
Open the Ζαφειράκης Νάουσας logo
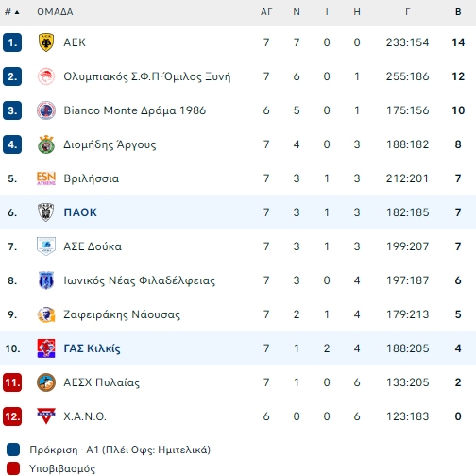(46, 314)
